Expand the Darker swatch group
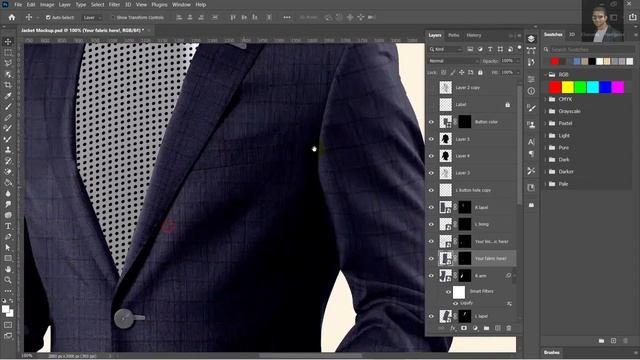This screenshot has height=360, width=640. point(546,172)
